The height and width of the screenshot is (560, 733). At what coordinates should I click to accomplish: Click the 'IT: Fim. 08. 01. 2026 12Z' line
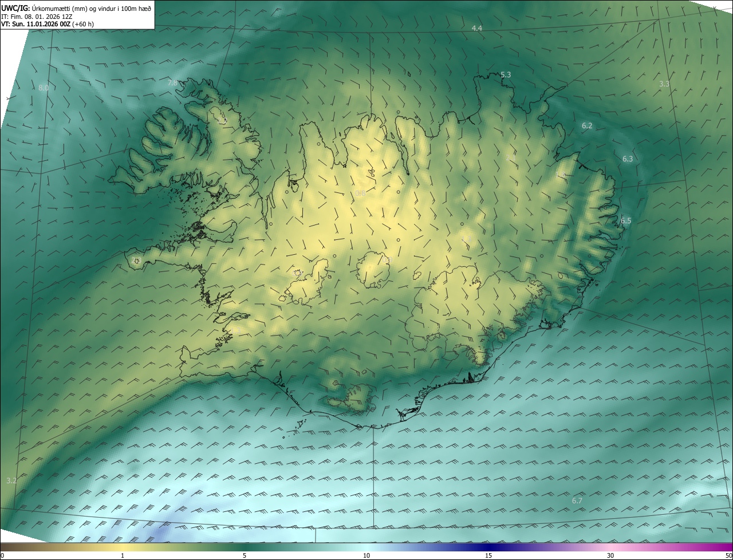click(36, 16)
